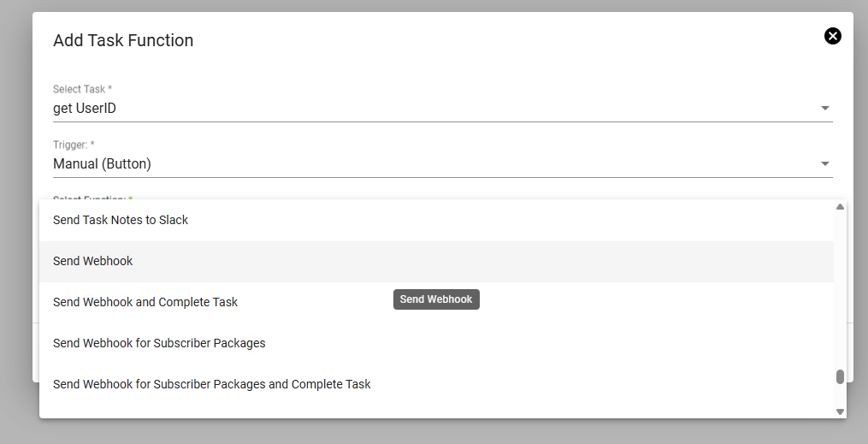This screenshot has height=444, width=868.
Task: Click the 'Add Task Function' dialog title
Action: click(x=123, y=40)
